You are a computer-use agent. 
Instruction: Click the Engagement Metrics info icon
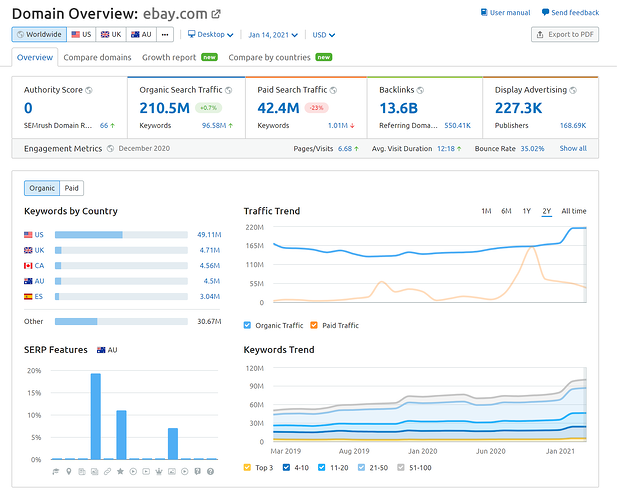(110, 148)
